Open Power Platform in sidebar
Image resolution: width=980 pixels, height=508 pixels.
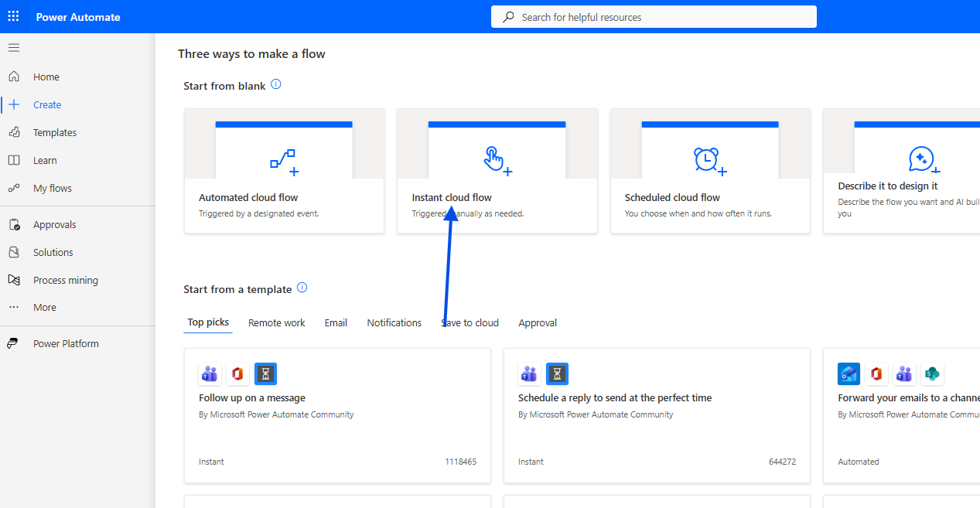click(x=66, y=343)
